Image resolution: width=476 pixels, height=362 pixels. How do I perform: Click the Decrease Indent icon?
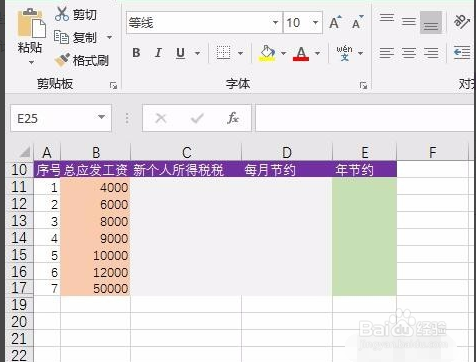pyautogui.click(x=462, y=53)
